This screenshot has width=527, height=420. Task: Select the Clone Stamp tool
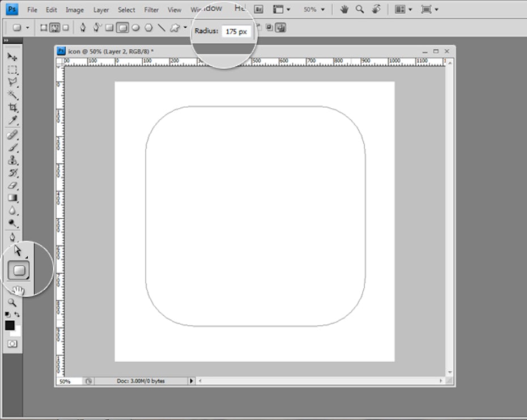[x=12, y=160]
